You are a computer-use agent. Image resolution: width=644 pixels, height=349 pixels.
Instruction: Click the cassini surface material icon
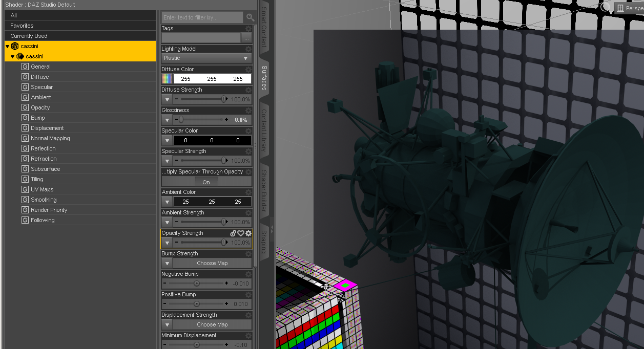pos(20,56)
